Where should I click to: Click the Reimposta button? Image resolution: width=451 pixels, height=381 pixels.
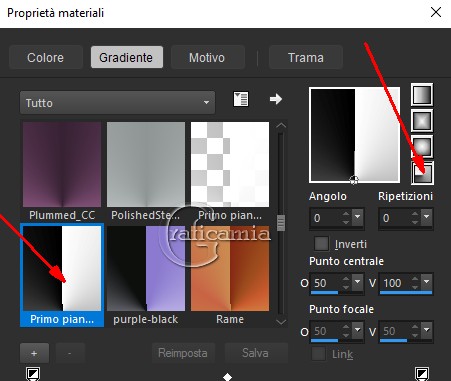tap(183, 353)
